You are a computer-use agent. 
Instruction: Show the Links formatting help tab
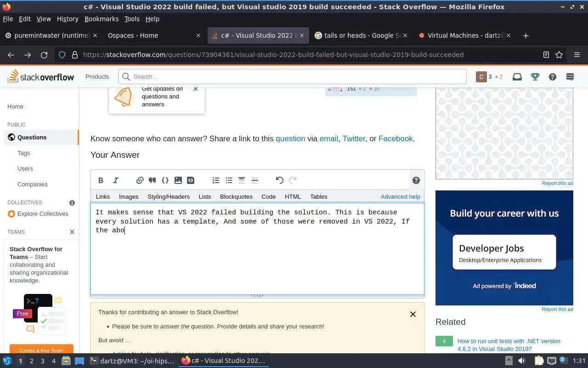(x=103, y=196)
